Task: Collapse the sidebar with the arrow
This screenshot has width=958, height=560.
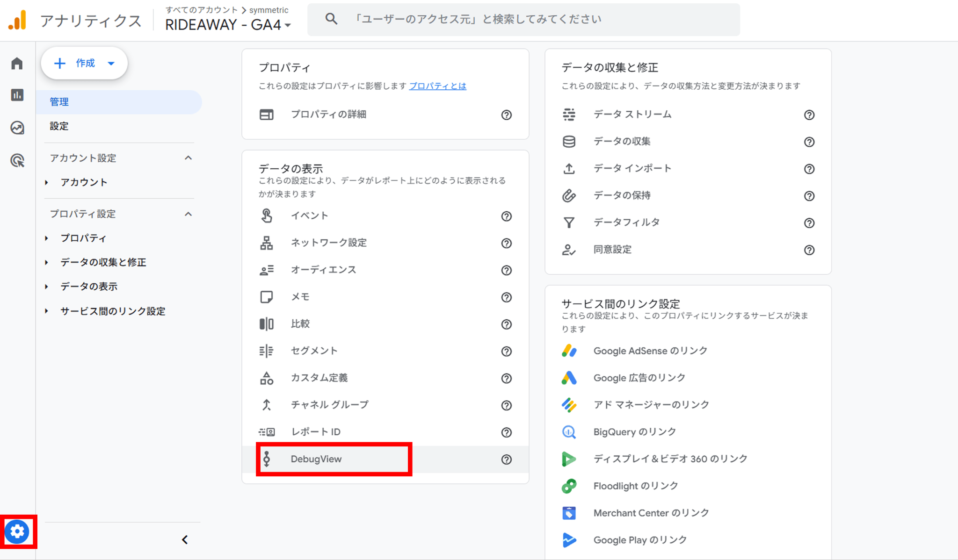Action: 185,540
